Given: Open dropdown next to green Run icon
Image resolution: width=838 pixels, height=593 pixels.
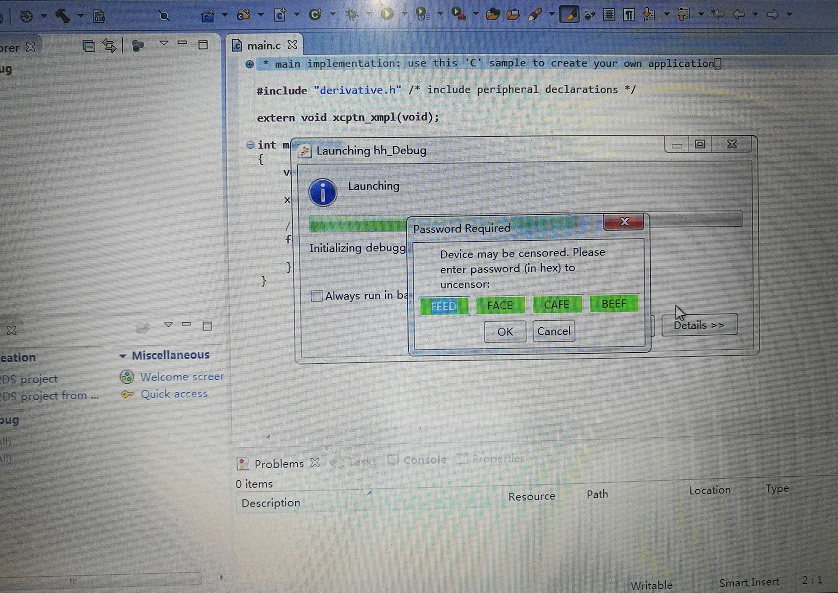Looking at the screenshot, I should click(x=405, y=14).
